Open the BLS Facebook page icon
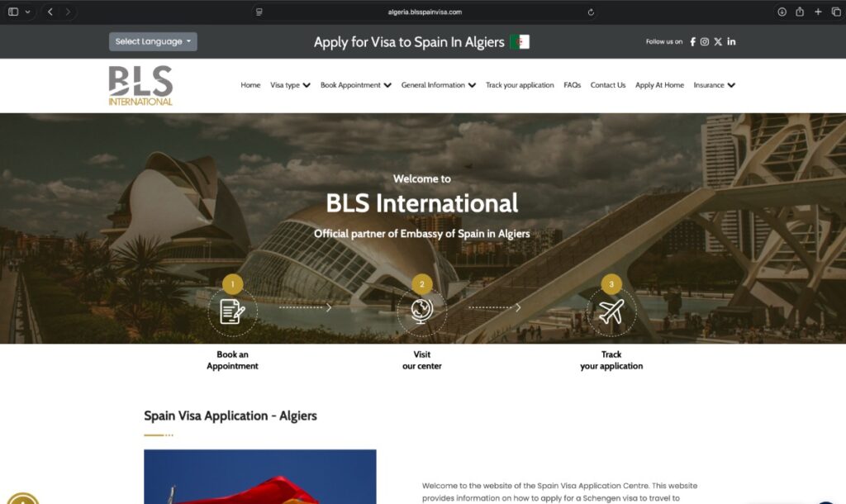 point(693,41)
